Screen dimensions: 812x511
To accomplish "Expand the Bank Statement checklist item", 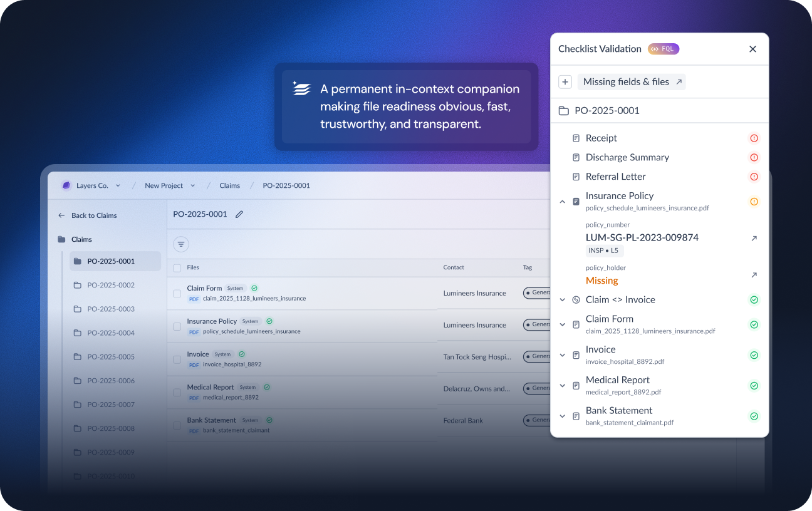I will tap(563, 416).
